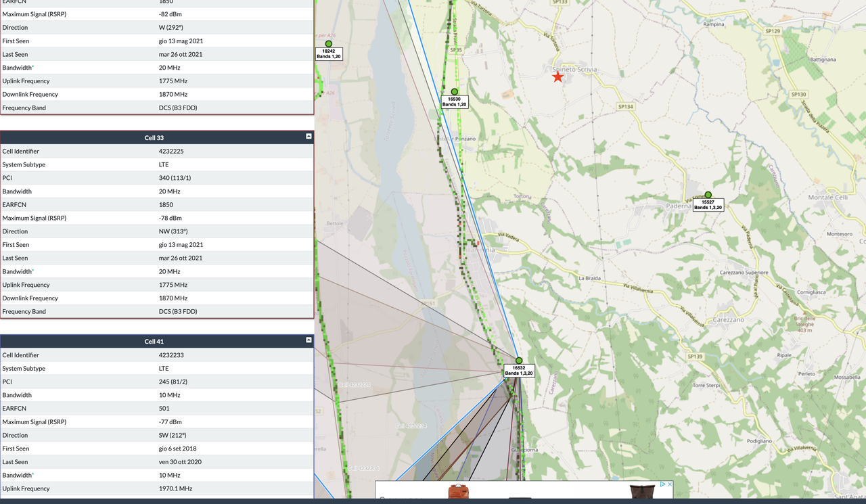Select the -78 dBm signal value

(170, 218)
